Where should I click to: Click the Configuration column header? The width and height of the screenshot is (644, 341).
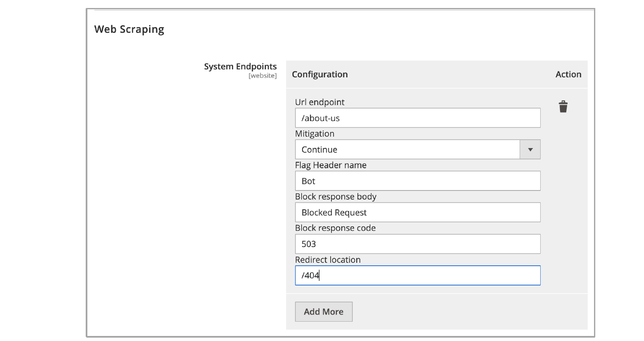(320, 74)
